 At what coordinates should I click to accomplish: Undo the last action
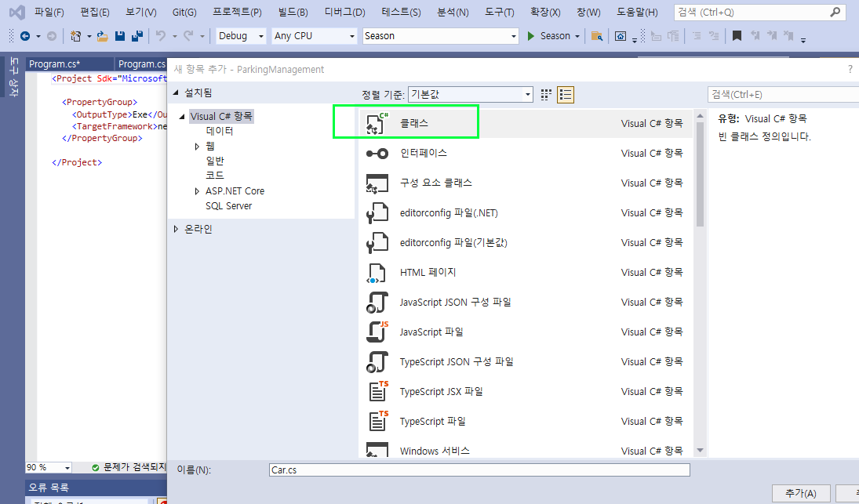(x=161, y=36)
